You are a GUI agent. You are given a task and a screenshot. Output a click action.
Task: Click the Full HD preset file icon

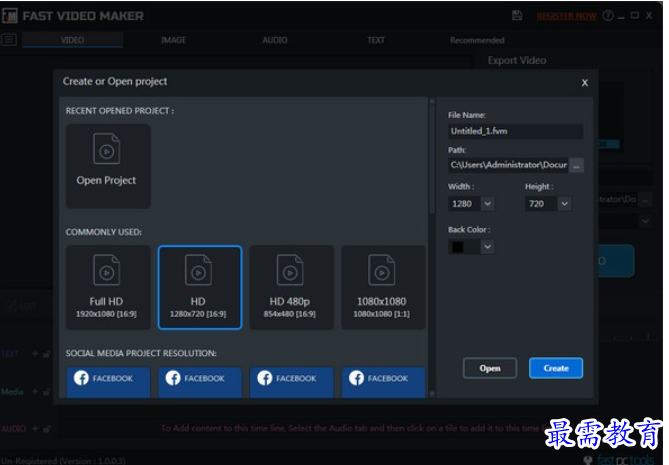point(107,270)
